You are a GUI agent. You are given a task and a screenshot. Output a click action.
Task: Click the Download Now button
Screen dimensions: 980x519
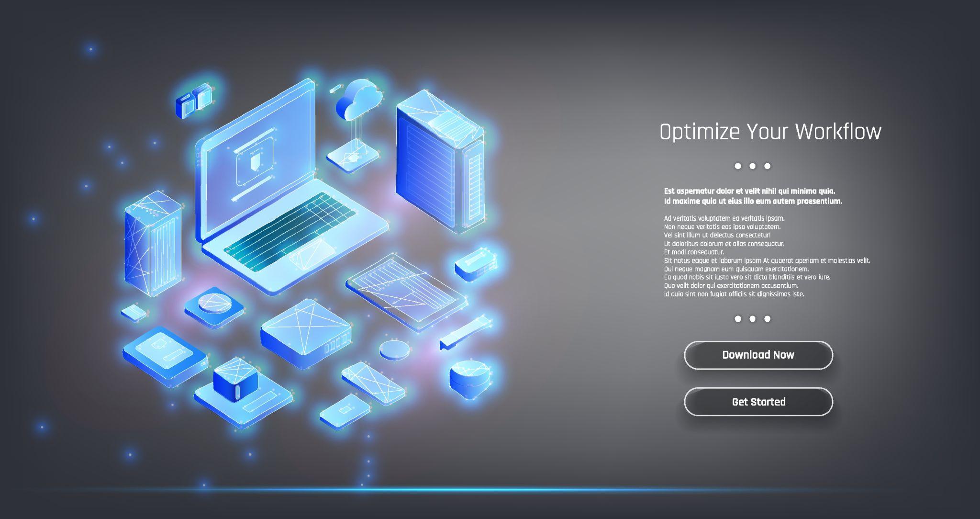click(x=758, y=355)
